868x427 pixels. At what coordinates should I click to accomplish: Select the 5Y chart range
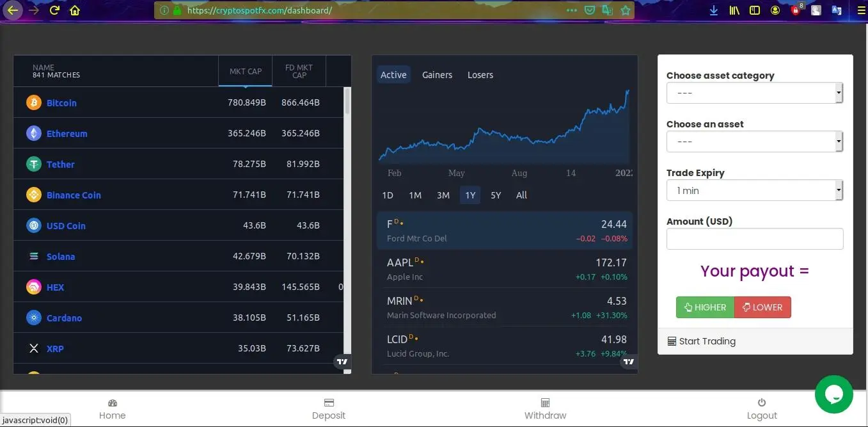[x=496, y=195]
